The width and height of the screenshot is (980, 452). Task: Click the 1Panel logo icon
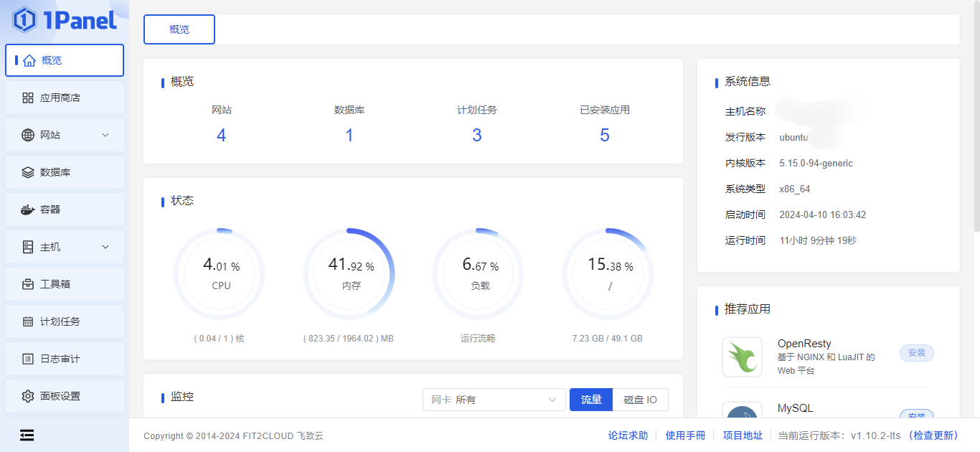click(24, 20)
